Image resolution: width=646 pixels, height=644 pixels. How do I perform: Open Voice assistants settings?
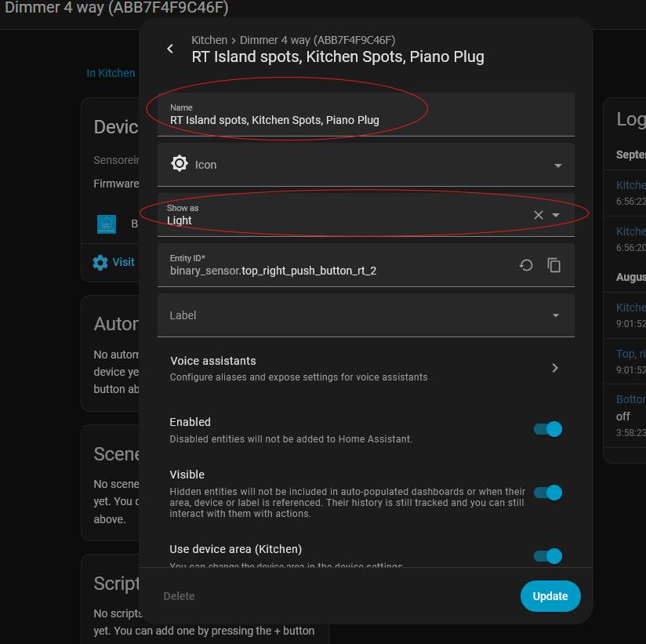(345, 369)
